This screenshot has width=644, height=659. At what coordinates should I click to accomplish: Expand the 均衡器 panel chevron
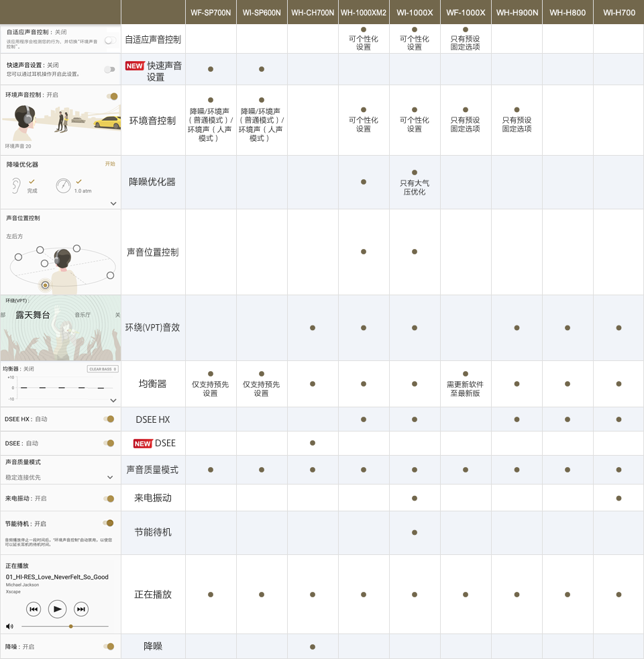(113, 401)
